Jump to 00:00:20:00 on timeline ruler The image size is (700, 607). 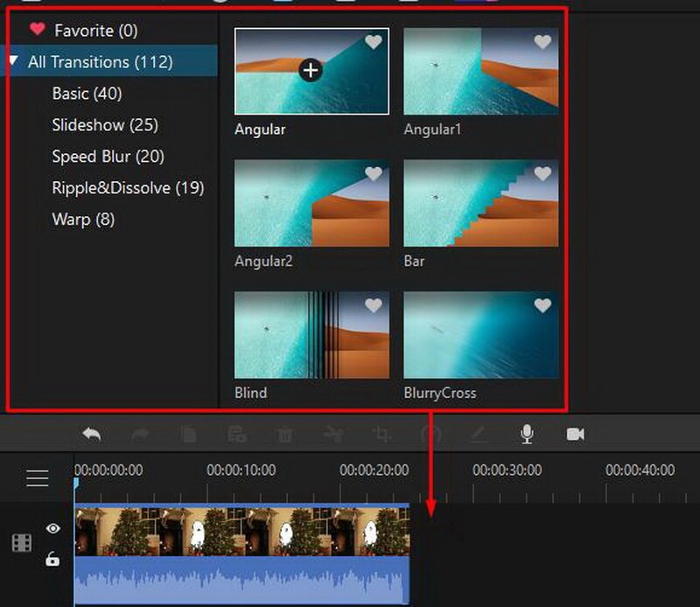point(374,470)
